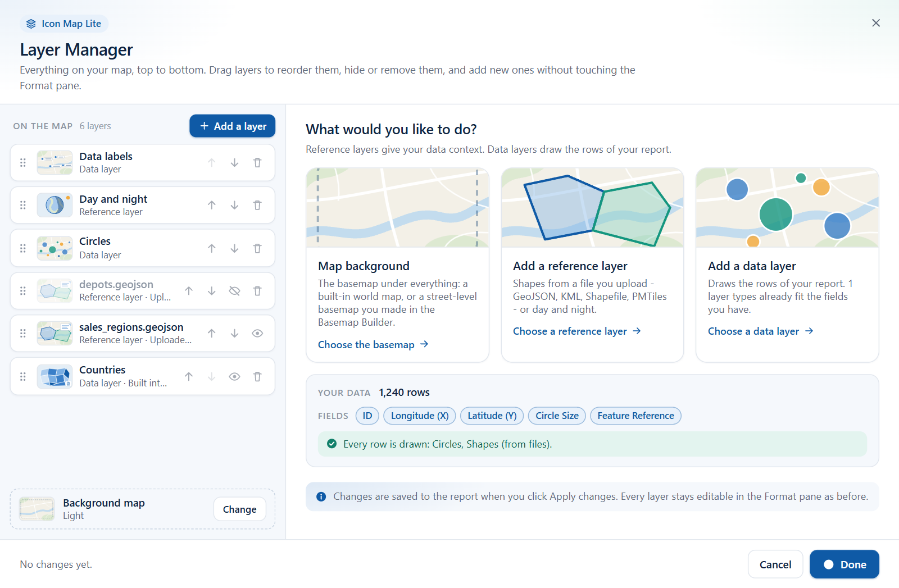Image resolution: width=899 pixels, height=588 pixels.
Task: Hide the Countries layer
Action: tap(234, 377)
